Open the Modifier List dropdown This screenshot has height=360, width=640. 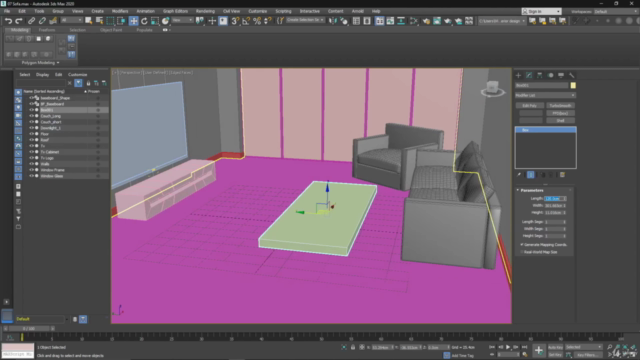point(545,95)
